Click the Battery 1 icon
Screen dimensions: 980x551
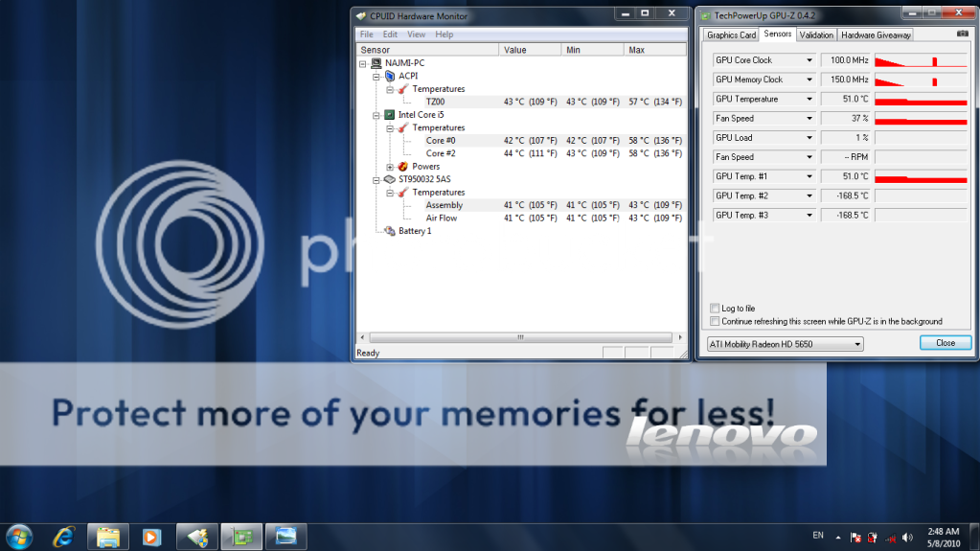390,231
